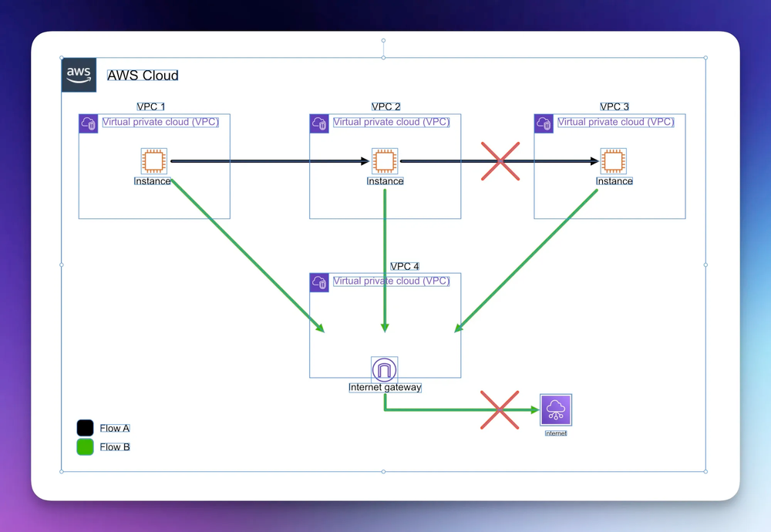Click VPC 3's Virtual private cloud text
Screen dimensions: 771x532
pyautogui.click(x=615, y=122)
